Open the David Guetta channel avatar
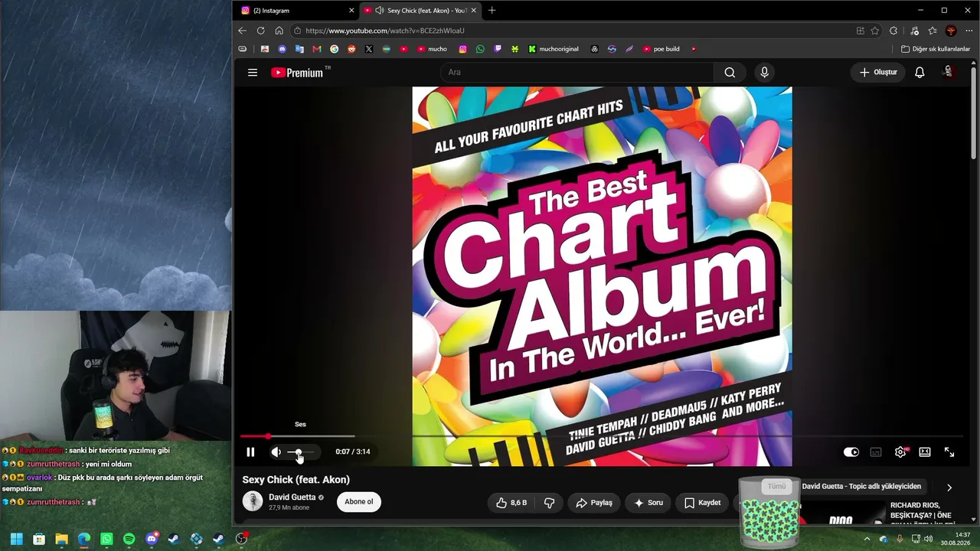The image size is (980, 551). 253,501
